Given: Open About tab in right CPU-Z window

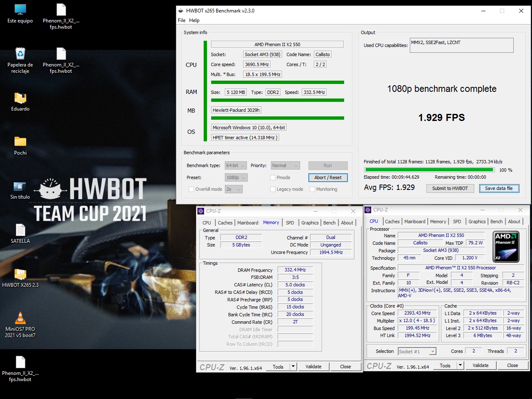Looking at the screenshot, I should pyautogui.click(x=514, y=222).
